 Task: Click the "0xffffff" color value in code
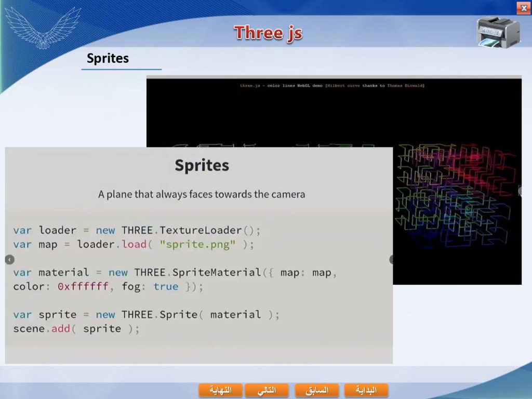tap(83, 287)
